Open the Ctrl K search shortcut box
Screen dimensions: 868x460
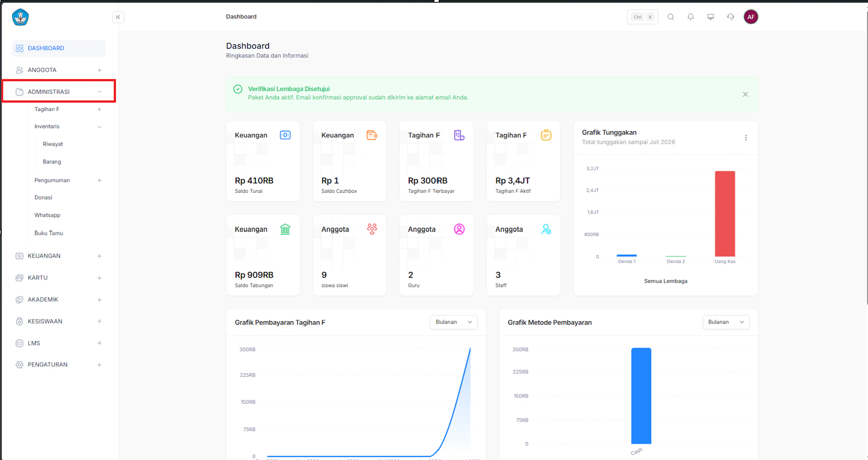pos(642,17)
